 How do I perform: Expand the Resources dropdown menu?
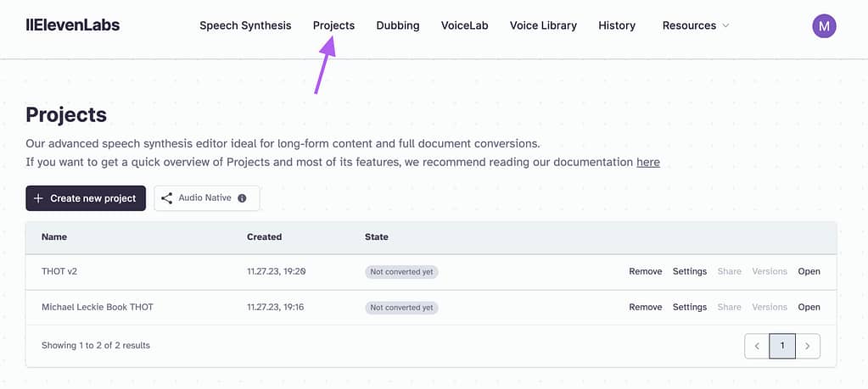click(696, 25)
